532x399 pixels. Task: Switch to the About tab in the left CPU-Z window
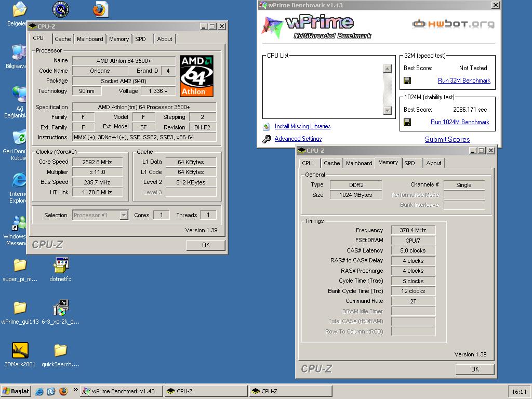(165, 39)
